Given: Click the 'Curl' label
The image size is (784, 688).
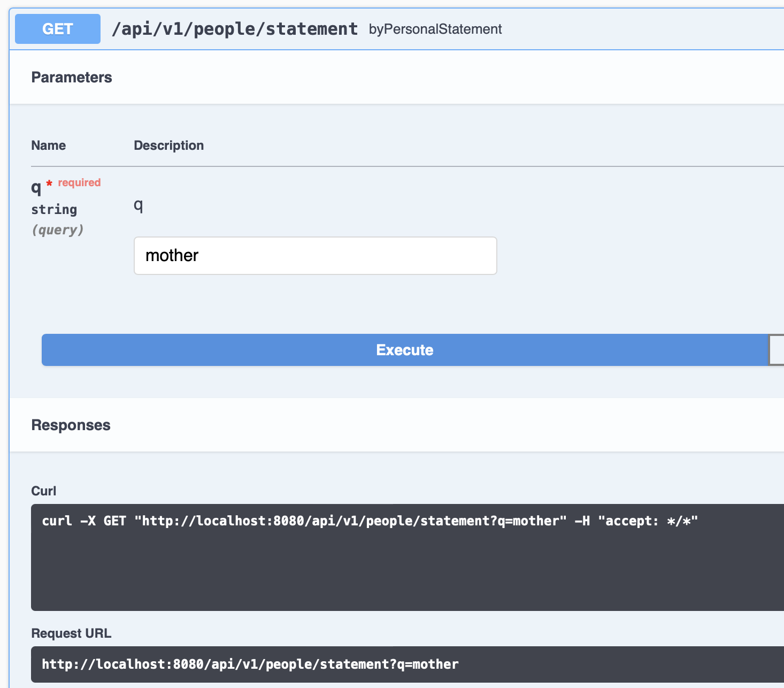Looking at the screenshot, I should (x=43, y=491).
